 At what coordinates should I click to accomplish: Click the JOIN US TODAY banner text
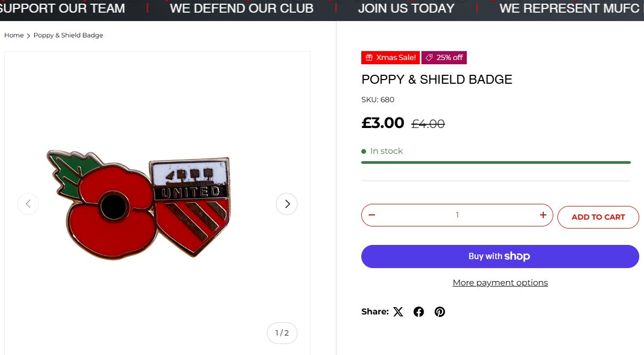click(x=406, y=8)
